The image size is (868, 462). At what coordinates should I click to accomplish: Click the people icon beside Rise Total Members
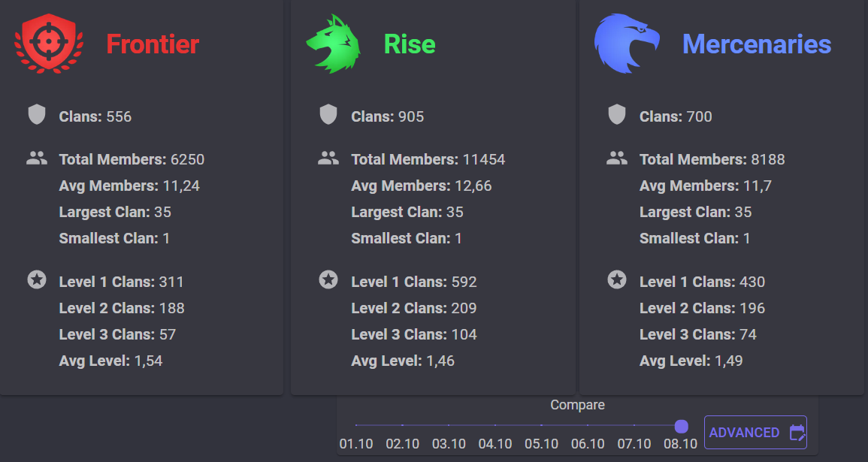(x=328, y=159)
